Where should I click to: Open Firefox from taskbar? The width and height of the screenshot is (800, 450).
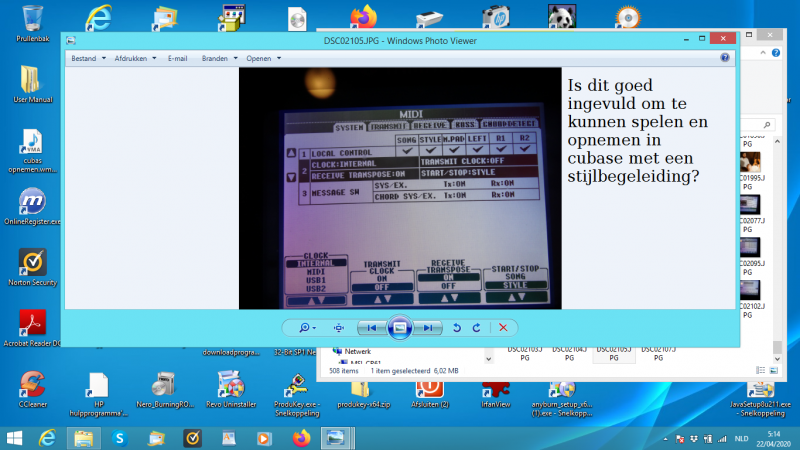click(302, 438)
